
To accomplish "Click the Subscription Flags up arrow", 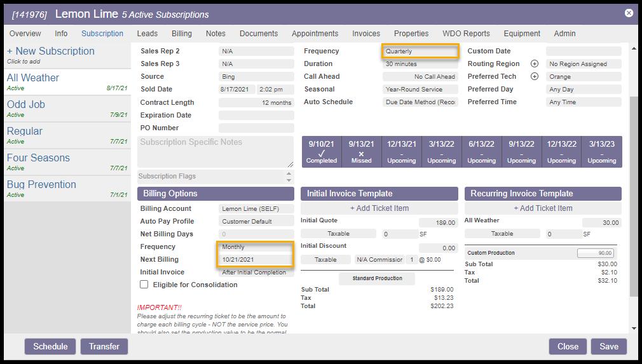I will [x=290, y=173].
